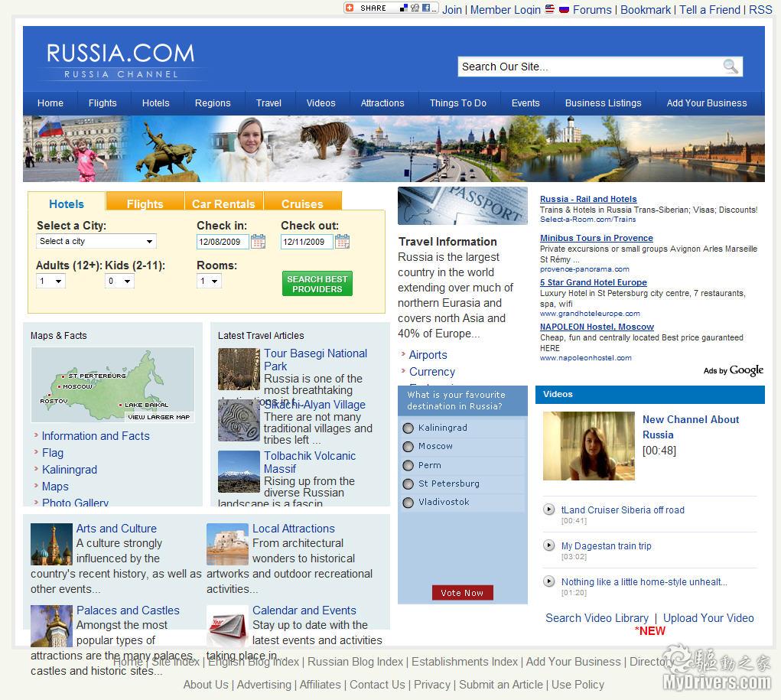Screen dimensions: 781x700
Task: Switch language using the Russian flag icon
Action: [564, 9]
